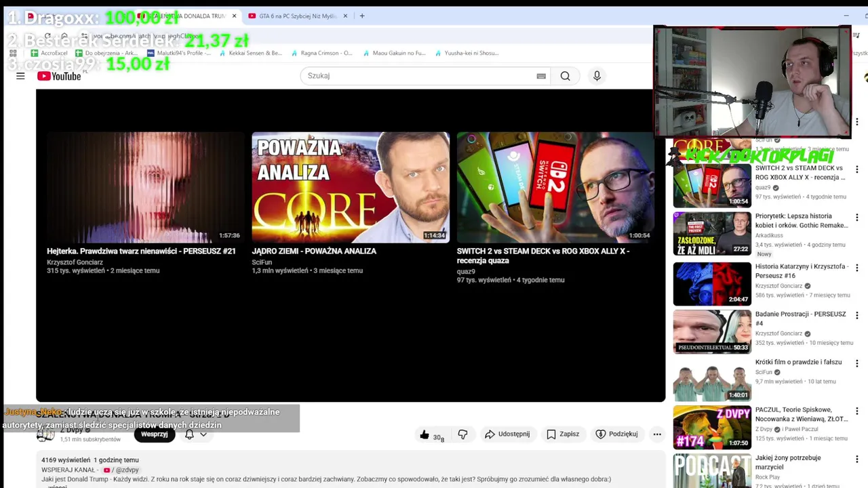This screenshot has width=868, height=488.
Task: Open sidebar video SWITCH 2 vs STEAM DECK
Action: pos(712,186)
